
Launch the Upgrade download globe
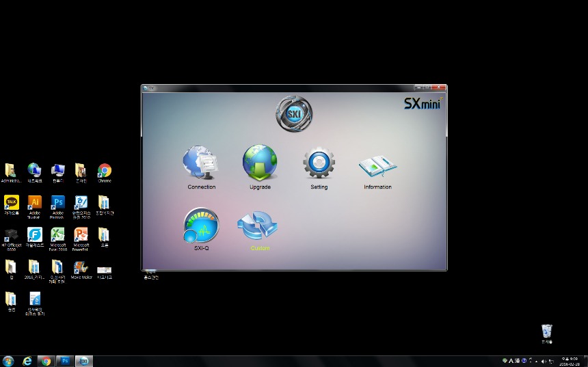click(x=260, y=163)
